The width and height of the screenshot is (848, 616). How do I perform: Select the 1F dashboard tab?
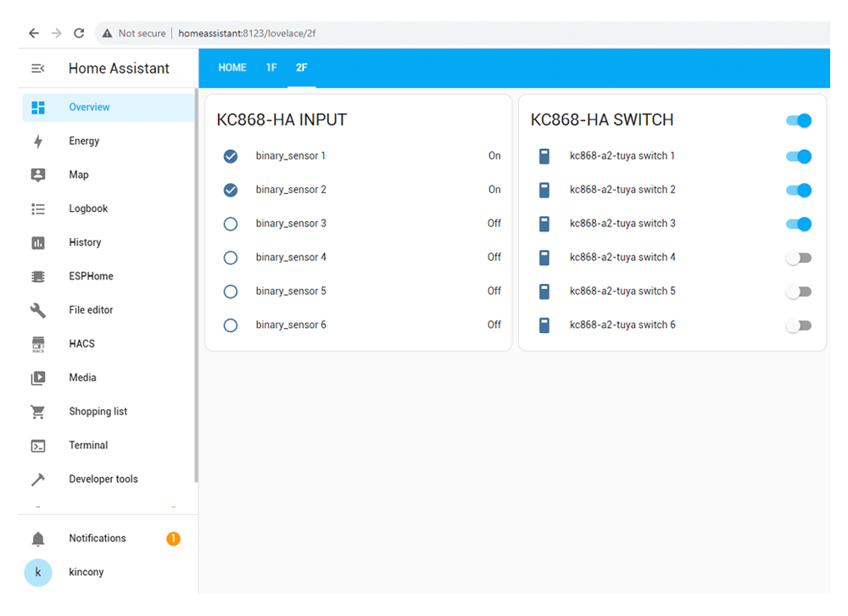[x=271, y=68]
